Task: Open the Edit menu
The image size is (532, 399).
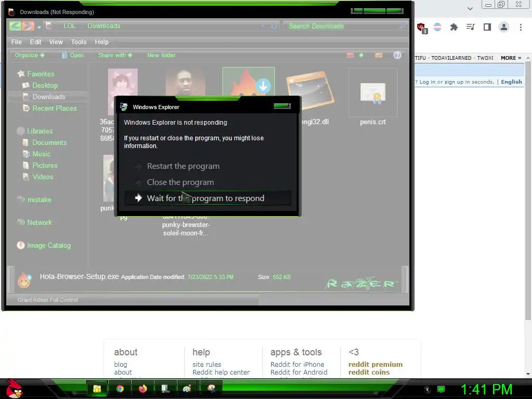Action: (35, 42)
